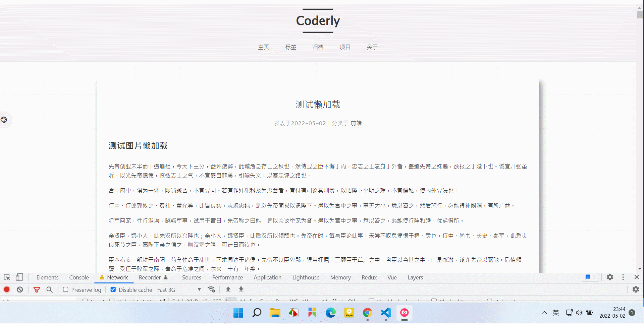Open the Windows Start menu
Image resolution: width=644 pixels, height=324 pixels.
[x=238, y=313]
